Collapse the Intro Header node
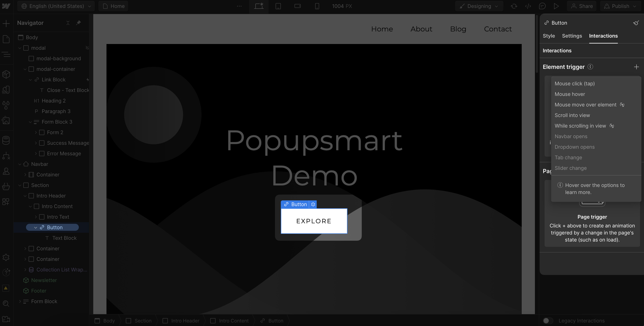Viewport: 644px width, 326px height. (x=25, y=196)
